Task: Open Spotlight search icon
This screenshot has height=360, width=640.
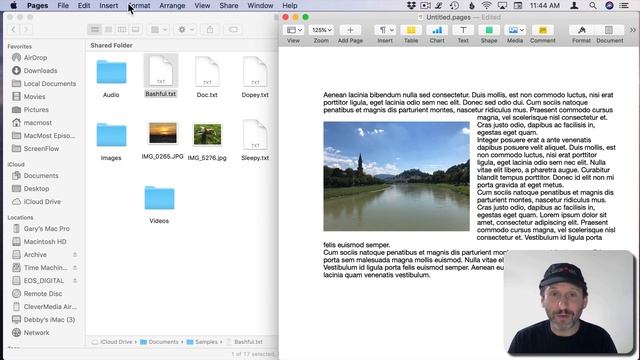Action: tap(593, 5)
